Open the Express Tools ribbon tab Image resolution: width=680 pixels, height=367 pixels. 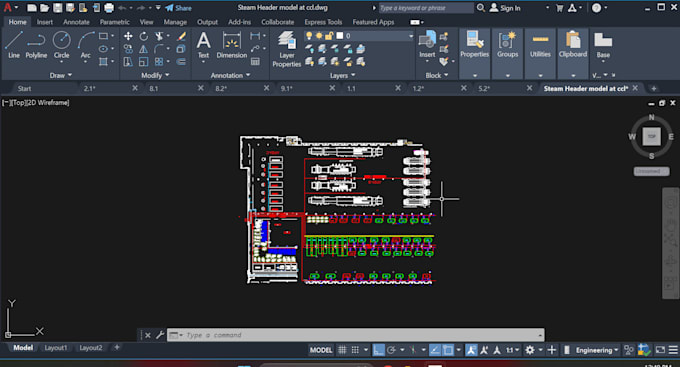click(323, 22)
